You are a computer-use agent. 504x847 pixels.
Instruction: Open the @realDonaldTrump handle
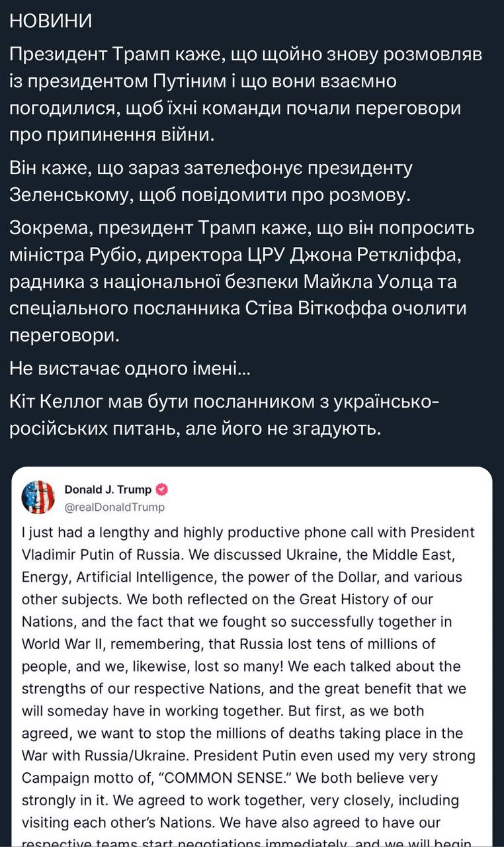click(x=114, y=508)
